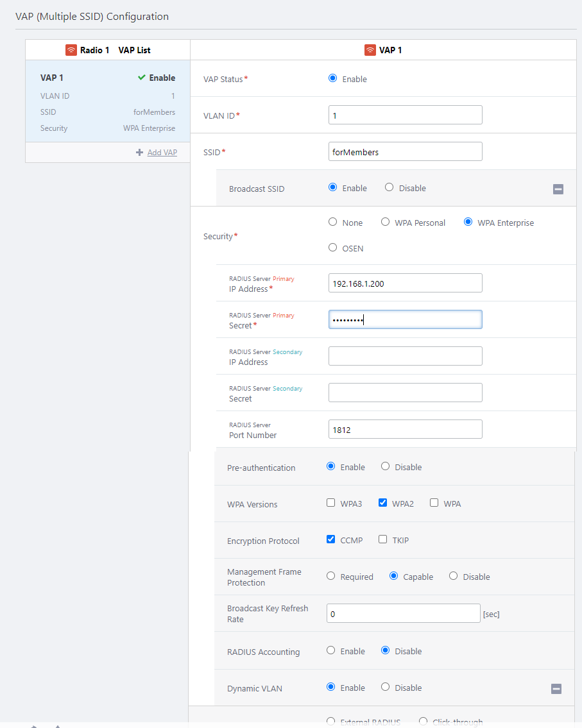The width and height of the screenshot is (582, 728).
Task: Choose OSEN security mode
Action: tap(332, 248)
